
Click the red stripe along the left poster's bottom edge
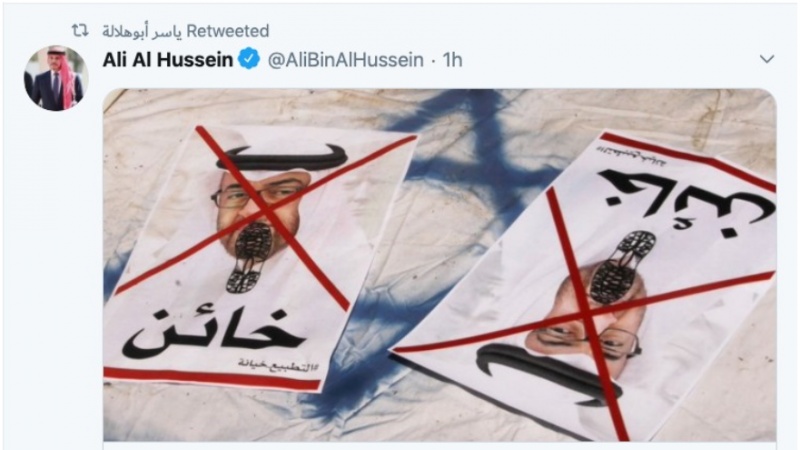[212, 378]
